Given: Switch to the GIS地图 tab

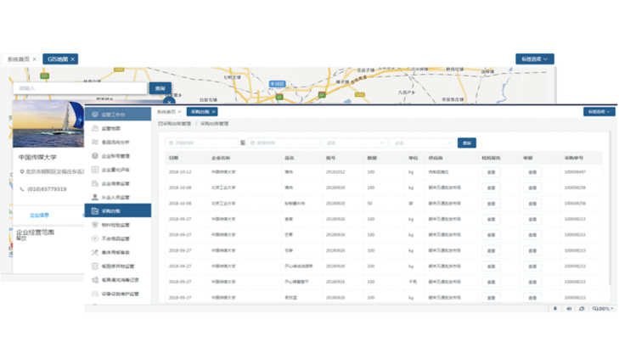Looking at the screenshot, I should [59, 59].
